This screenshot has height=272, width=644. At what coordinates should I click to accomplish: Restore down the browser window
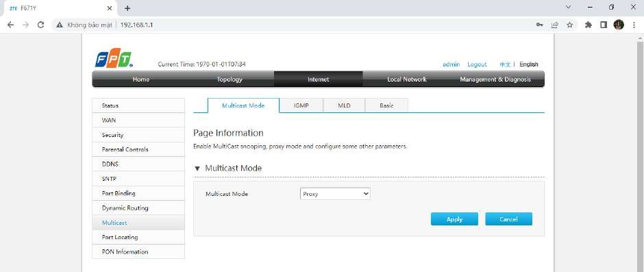tap(612, 8)
